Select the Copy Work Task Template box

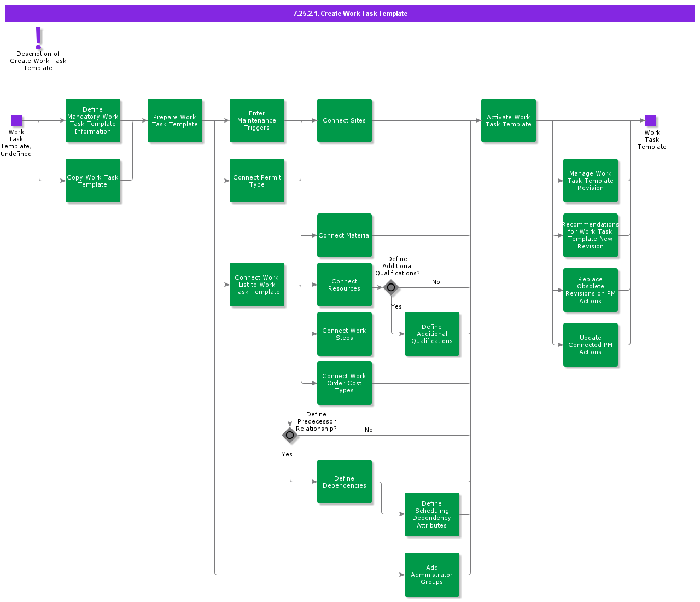[93, 181]
